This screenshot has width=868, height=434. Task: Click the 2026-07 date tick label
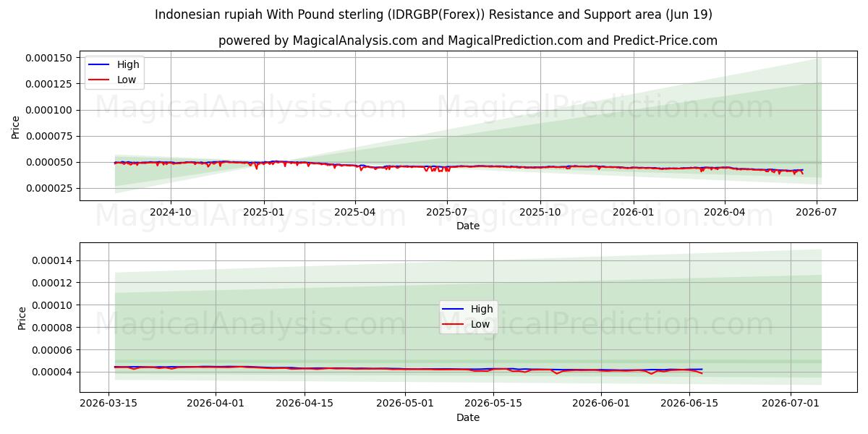point(816,213)
